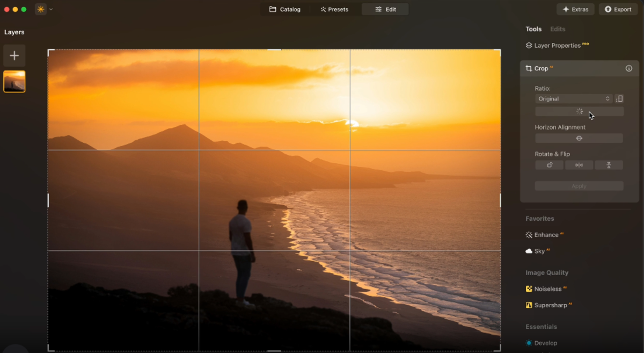The image size is (644, 353).
Task: Open Layer Properties
Action: point(558,45)
